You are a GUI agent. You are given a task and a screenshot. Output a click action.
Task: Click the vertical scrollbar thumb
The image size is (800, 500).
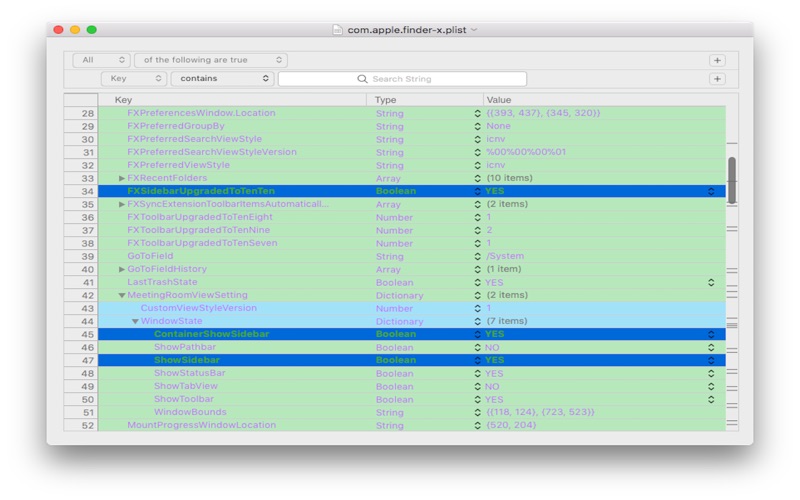point(732,180)
